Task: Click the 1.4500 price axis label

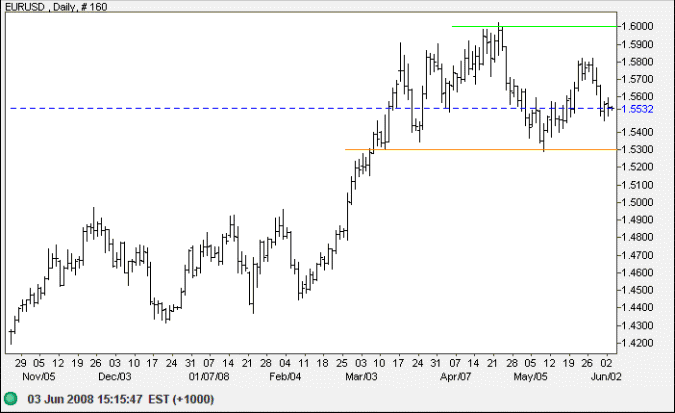Action: tap(638, 290)
